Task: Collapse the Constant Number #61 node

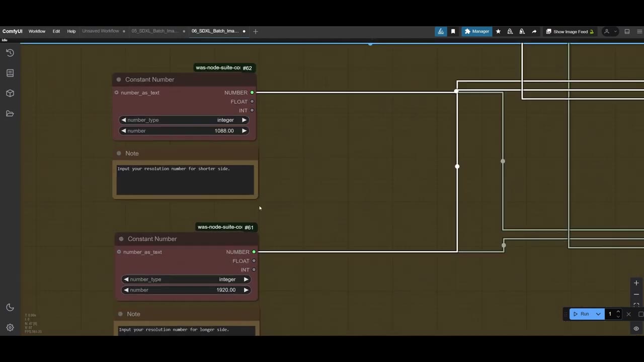Action: 121,239
